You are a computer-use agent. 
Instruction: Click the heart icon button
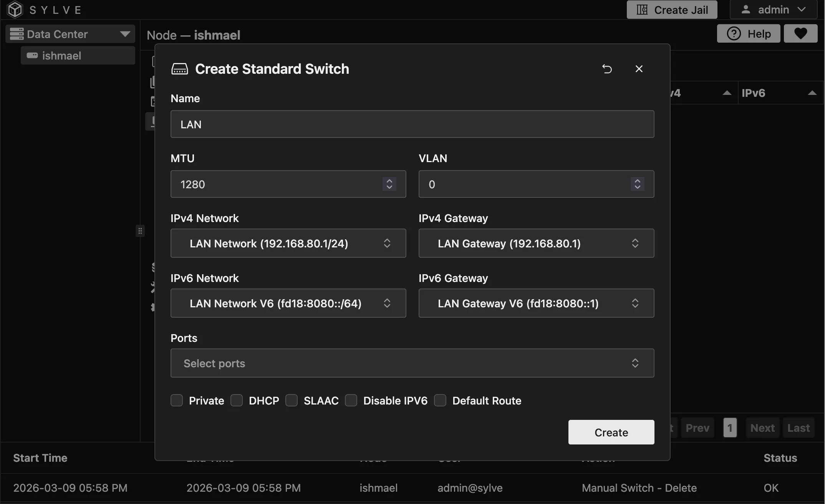pyautogui.click(x=800, y=34)
